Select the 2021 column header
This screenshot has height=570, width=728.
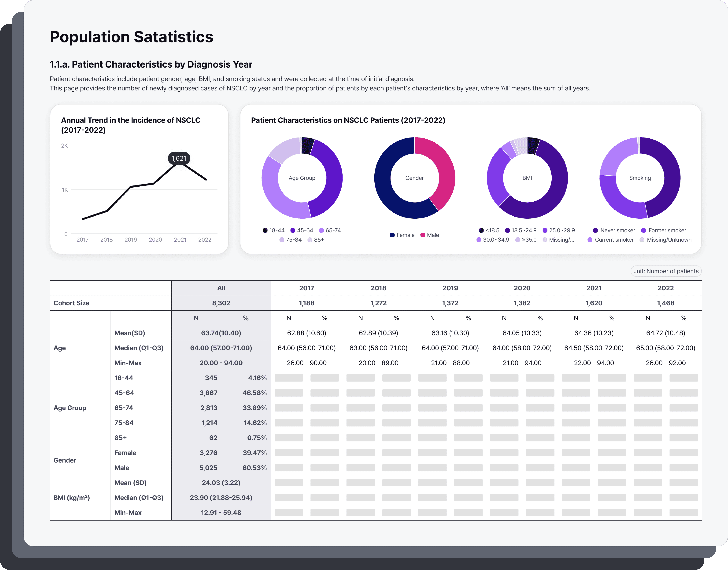tap(594, 288)
